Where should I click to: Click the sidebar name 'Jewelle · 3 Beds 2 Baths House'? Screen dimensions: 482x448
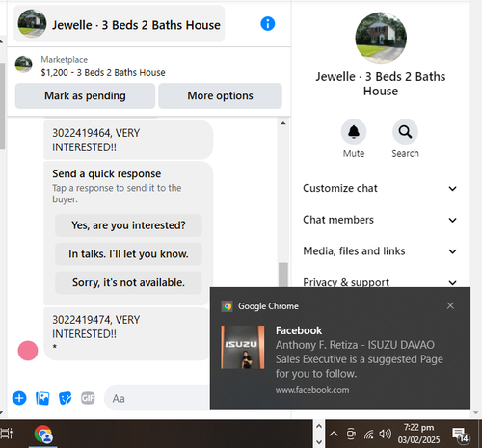[381, 84]
